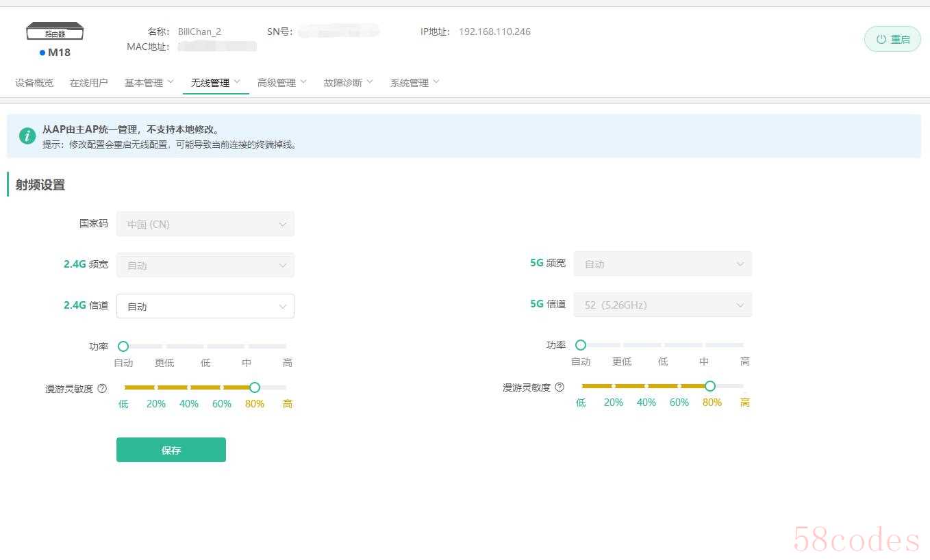Expand the 2.4G 频宽 bandwidth dropdown
This screenshot has height=560, width=930.
tap(205, 265)
